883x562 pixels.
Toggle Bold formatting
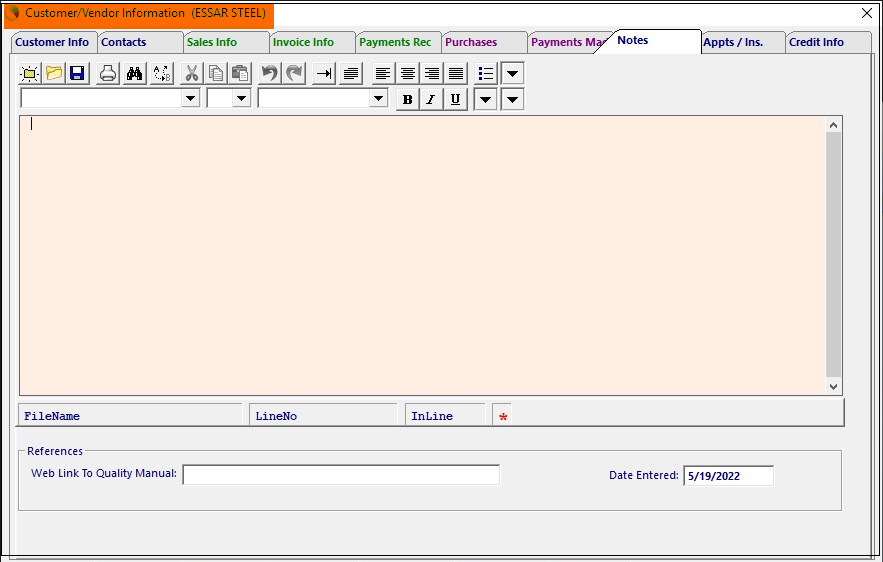coord(407,100)
